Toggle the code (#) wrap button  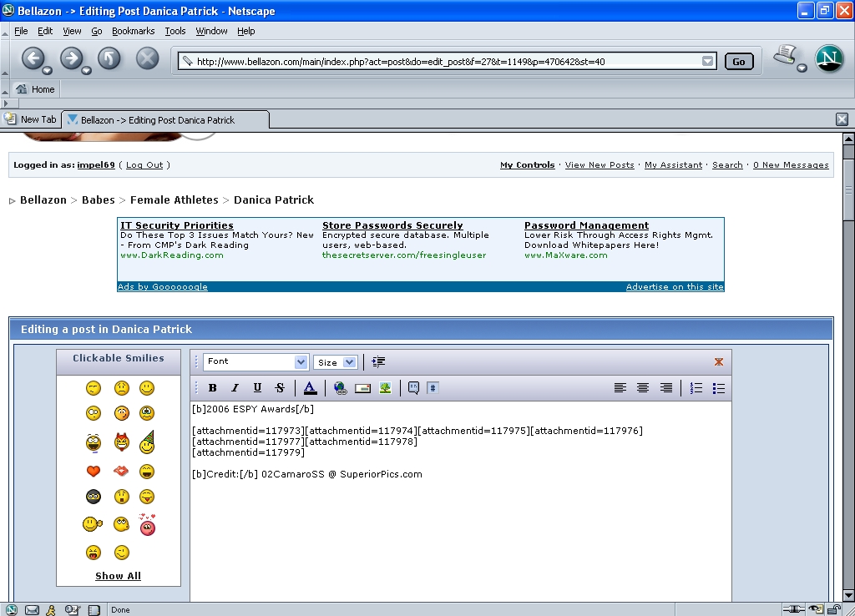coord(433,388)
